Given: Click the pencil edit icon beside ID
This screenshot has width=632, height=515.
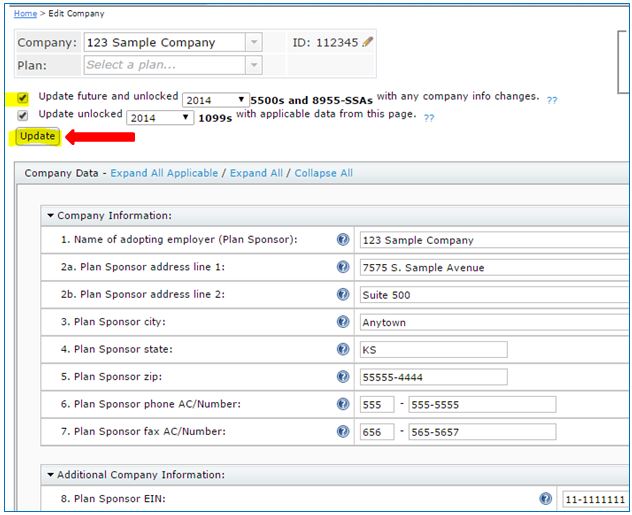Looking at the screenshot, I should click(367, 42).
